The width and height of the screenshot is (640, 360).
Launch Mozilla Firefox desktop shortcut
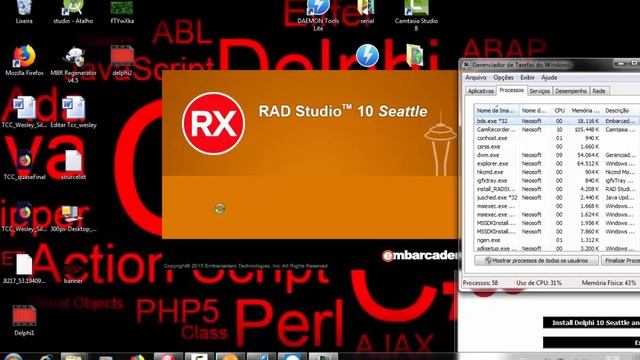tap(24, 61)
